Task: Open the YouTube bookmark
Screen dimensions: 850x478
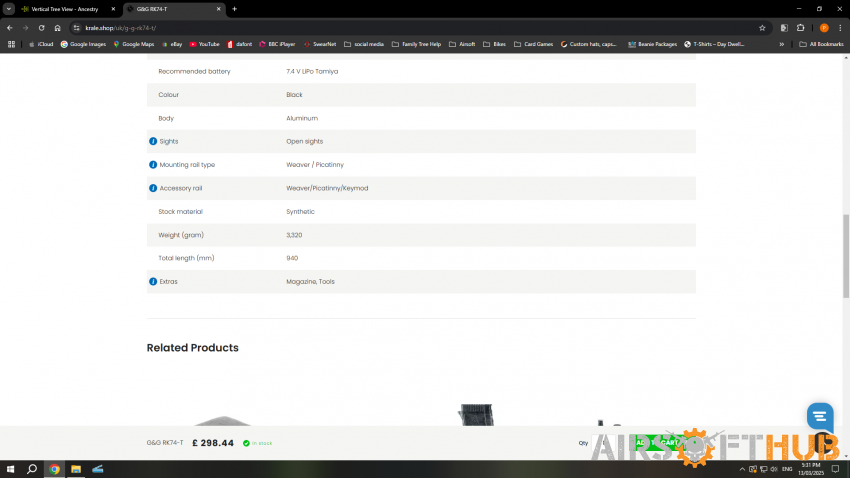Action: click(204, 44)
